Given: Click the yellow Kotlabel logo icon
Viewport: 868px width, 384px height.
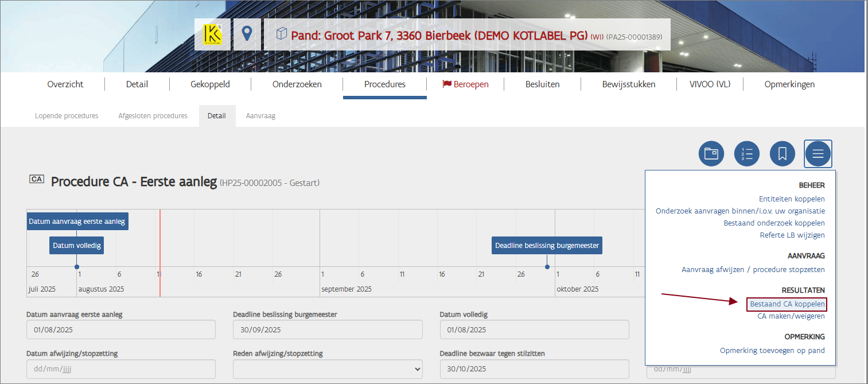Looking at the screenshot, I should pos(212,34).
